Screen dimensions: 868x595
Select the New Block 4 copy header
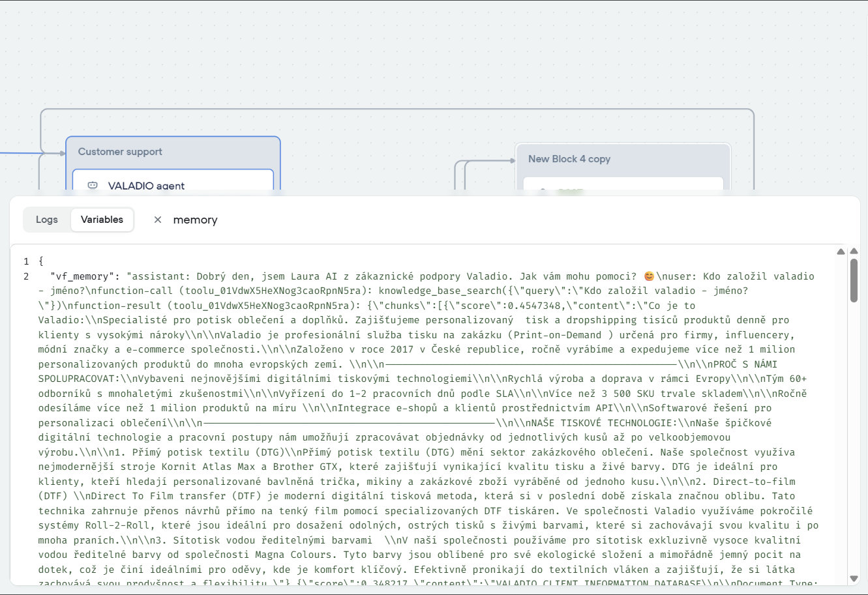tap(623, 159)
